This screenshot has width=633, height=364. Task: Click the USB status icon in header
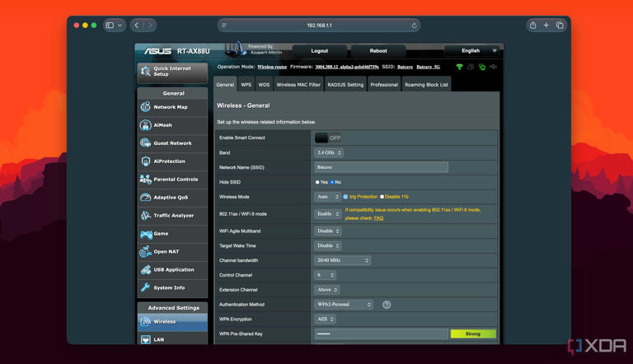pyautogui.click(x=493, y=67)
